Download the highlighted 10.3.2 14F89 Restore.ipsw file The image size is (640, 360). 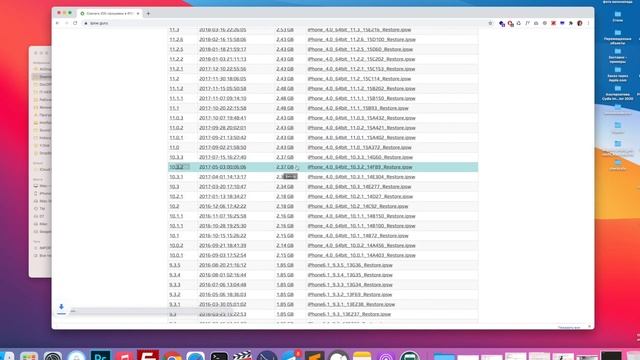tap(360, 167)
